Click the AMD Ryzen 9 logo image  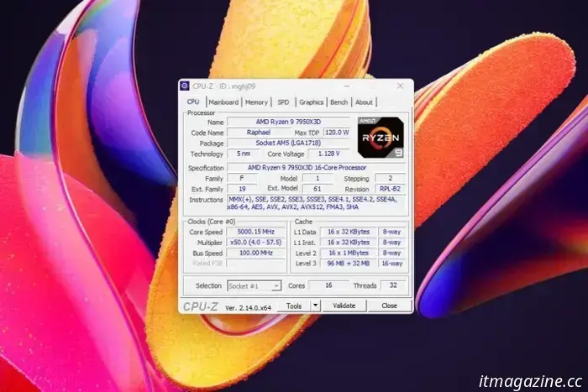[x=381, y=137]
